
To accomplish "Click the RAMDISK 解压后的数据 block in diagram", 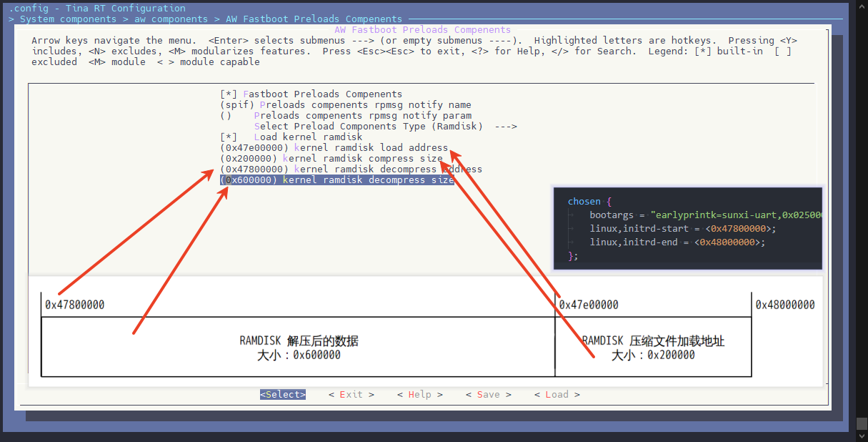I will [299, 348].
